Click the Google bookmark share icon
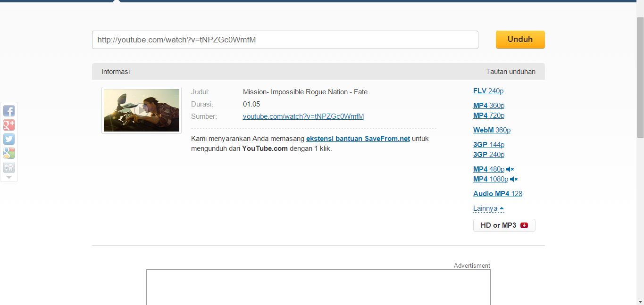Image resolution: width=644 pixels, height=305 pixels. pyautogui.click(x=9, y=153)
